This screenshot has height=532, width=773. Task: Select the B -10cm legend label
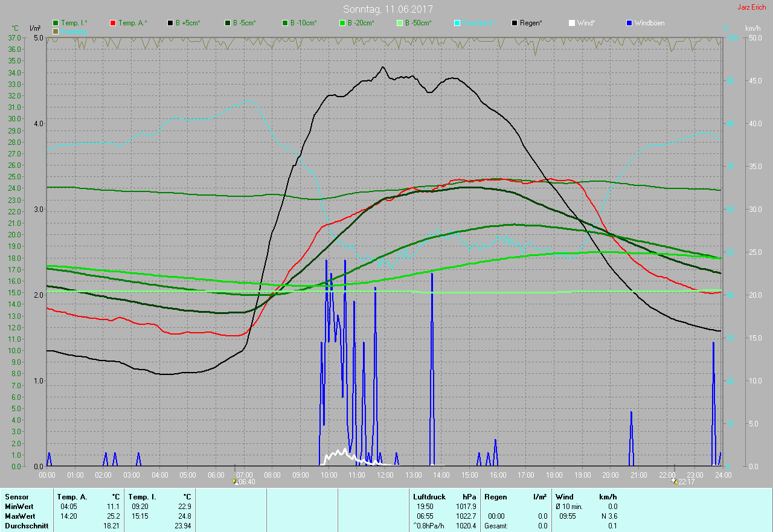pos(303,23)
